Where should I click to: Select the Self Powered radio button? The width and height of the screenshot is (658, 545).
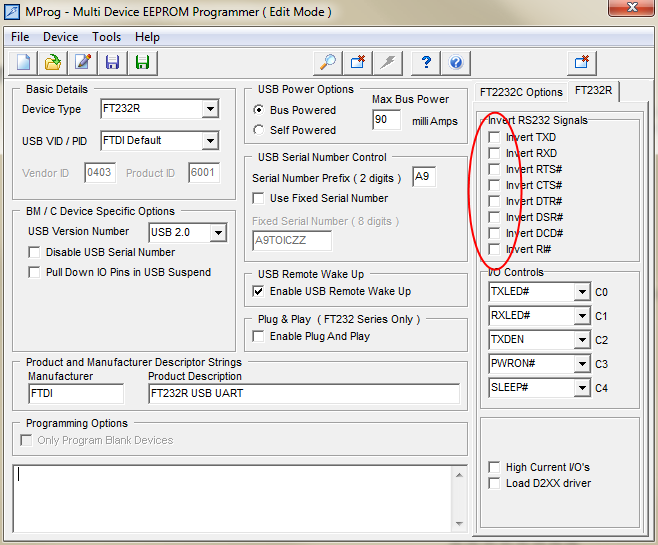(259, 130)
